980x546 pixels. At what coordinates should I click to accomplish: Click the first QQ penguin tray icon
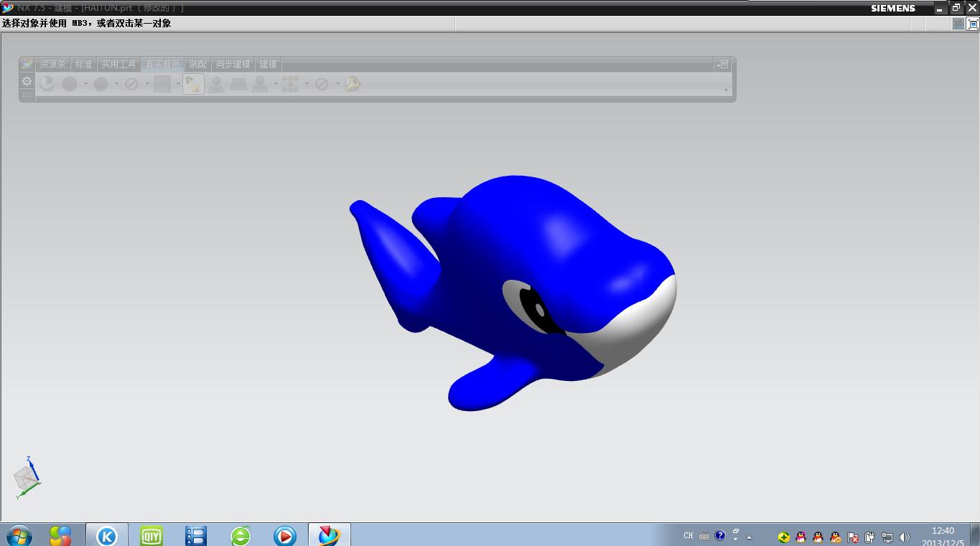point(801,537)
